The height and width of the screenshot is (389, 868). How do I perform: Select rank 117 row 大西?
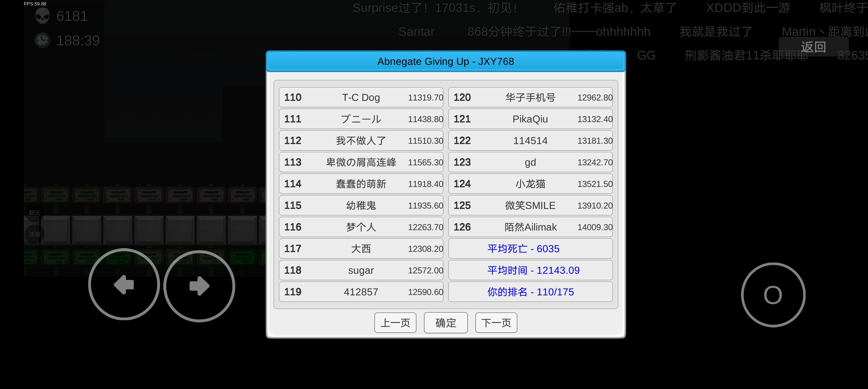coord(361,249)
